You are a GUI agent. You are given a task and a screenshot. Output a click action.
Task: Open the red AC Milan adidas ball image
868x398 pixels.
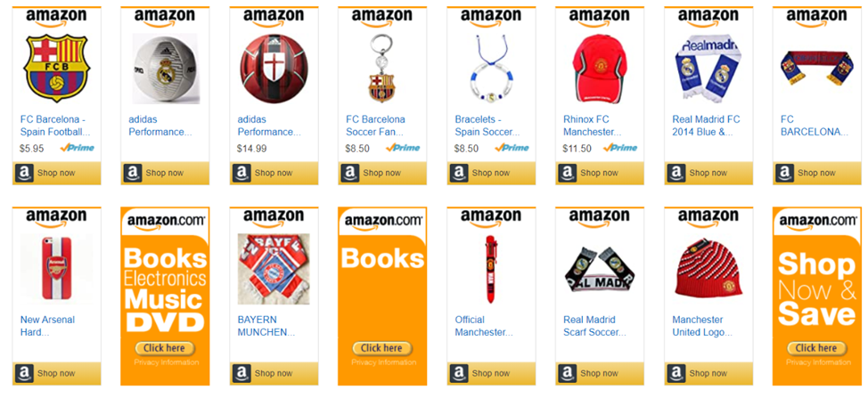coord(274,69)
